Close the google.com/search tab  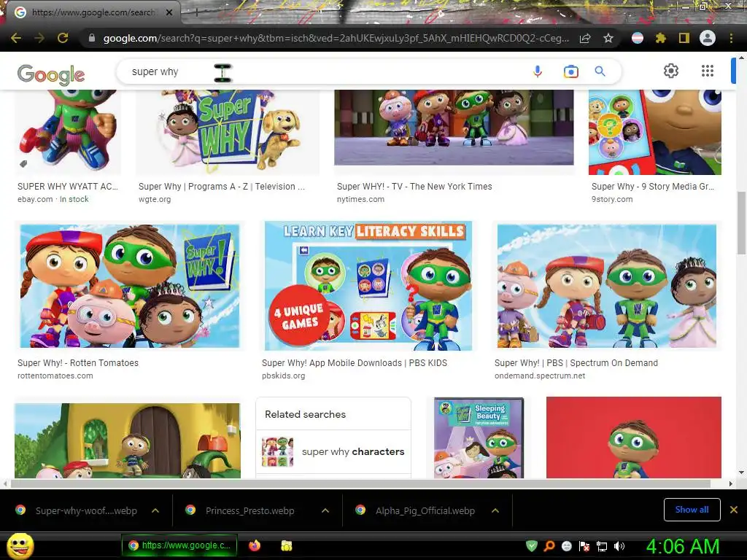click(169, 13)
